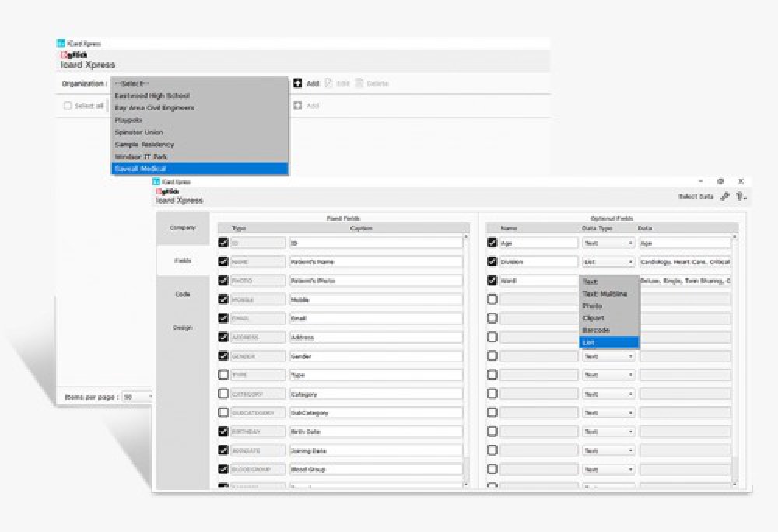Click Patient's Photo caption field
Screen dimensions: 778x532
376,281
